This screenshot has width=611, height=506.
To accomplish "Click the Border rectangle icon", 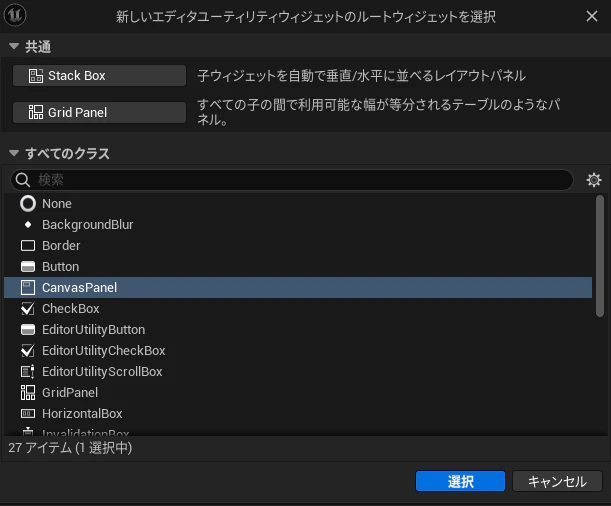I will [28, 245].
